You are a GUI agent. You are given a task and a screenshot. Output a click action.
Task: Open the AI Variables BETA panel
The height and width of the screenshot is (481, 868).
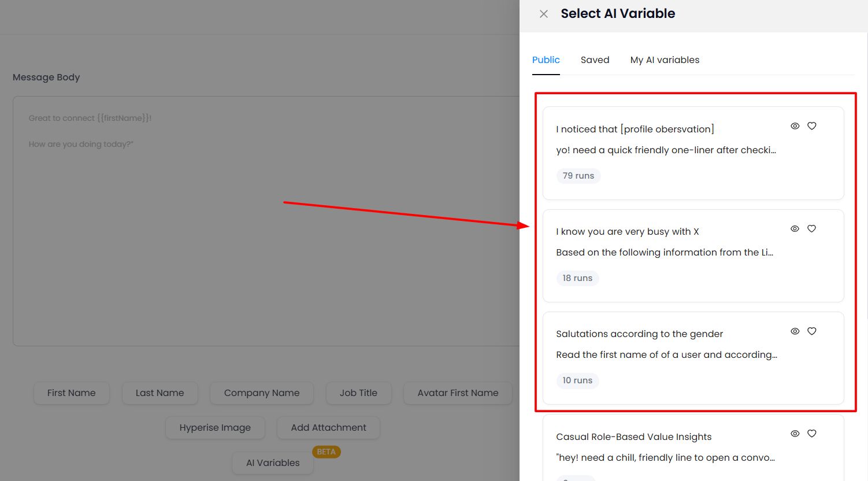click(x=272, y=462)
